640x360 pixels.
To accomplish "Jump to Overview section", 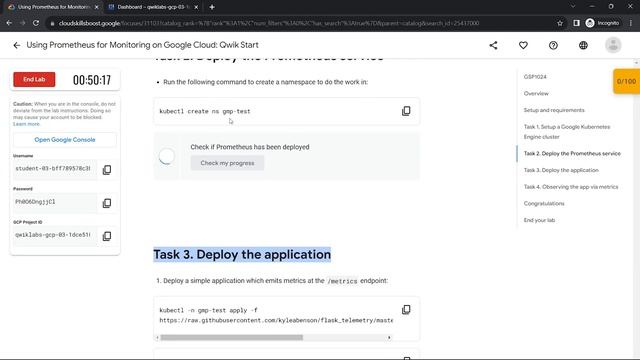I will coord(536,93).
